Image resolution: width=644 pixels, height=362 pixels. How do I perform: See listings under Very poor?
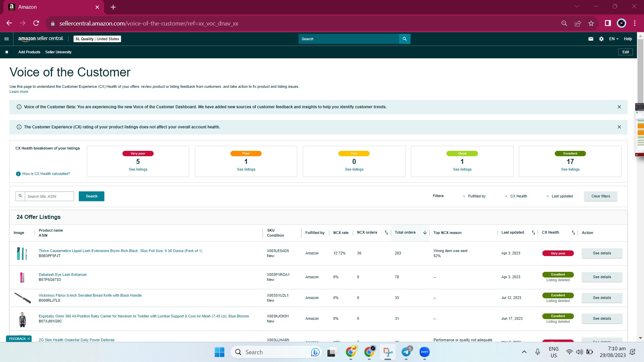(138, 170)
